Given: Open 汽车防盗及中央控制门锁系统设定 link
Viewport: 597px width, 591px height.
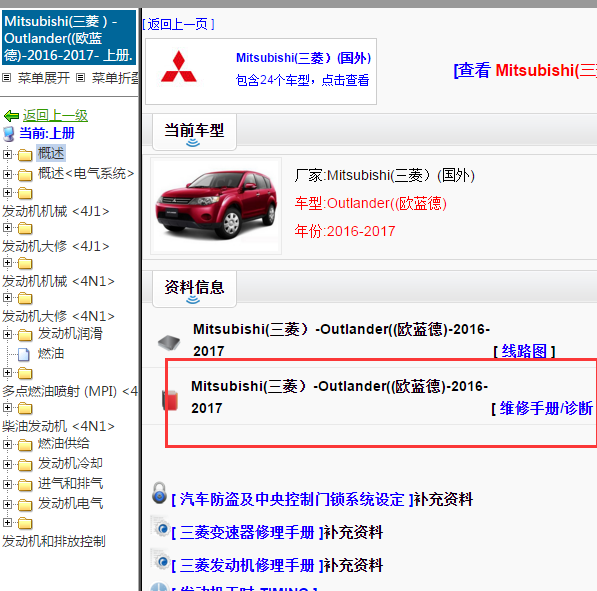Looking at the screenshot, I should [292, 499].
